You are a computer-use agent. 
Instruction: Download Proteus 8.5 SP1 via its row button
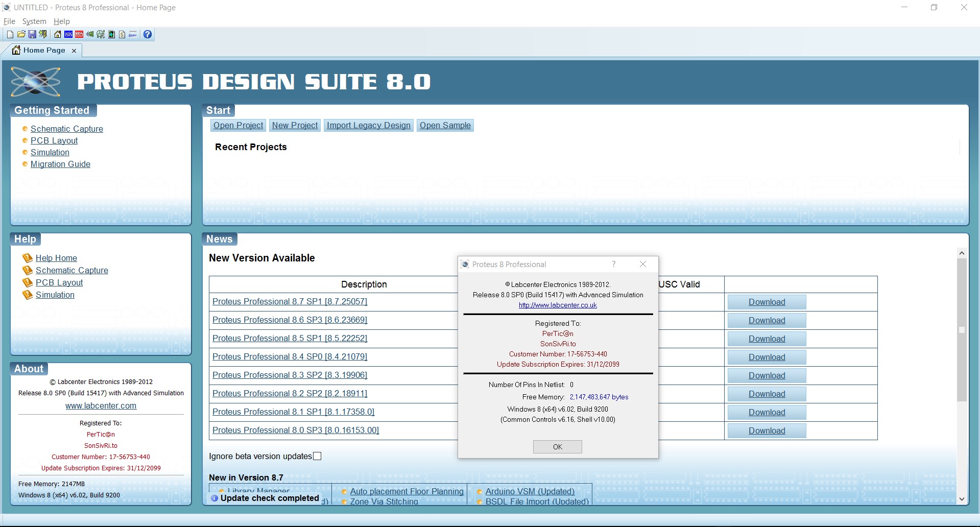tap(767, 339)
